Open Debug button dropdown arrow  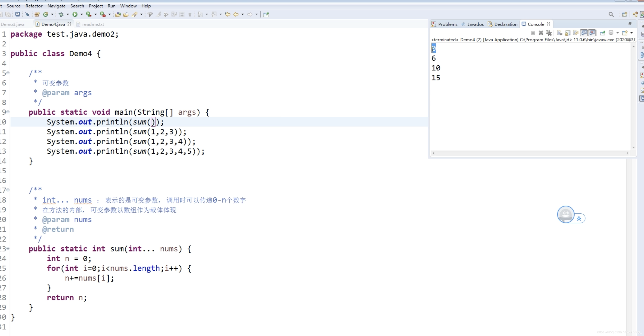(68, 14)
